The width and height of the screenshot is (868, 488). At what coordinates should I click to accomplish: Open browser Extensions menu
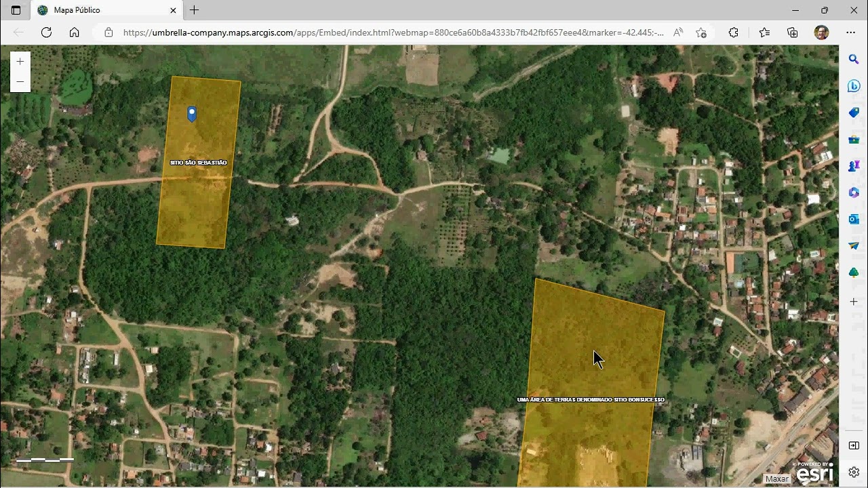(734, 33)
